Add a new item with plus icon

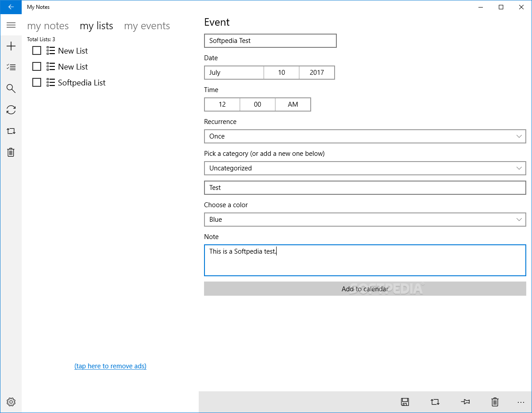11,46
